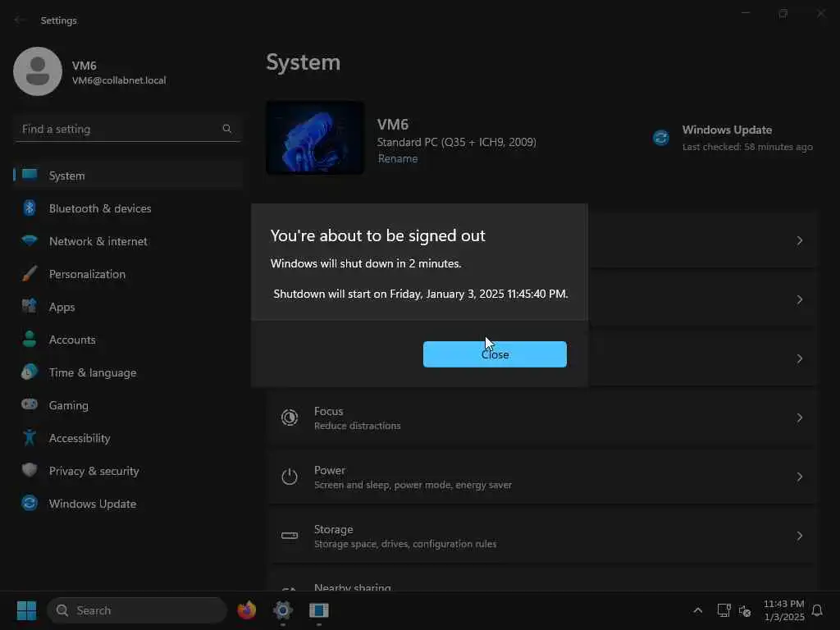
Task: Show hidden tray icons
Action: point(697,610)
